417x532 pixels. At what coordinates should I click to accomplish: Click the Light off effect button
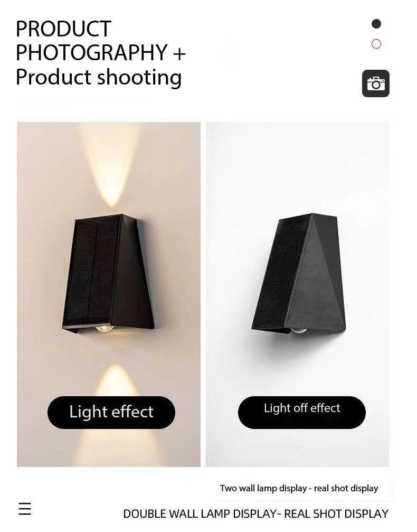[x=302, y=412]
